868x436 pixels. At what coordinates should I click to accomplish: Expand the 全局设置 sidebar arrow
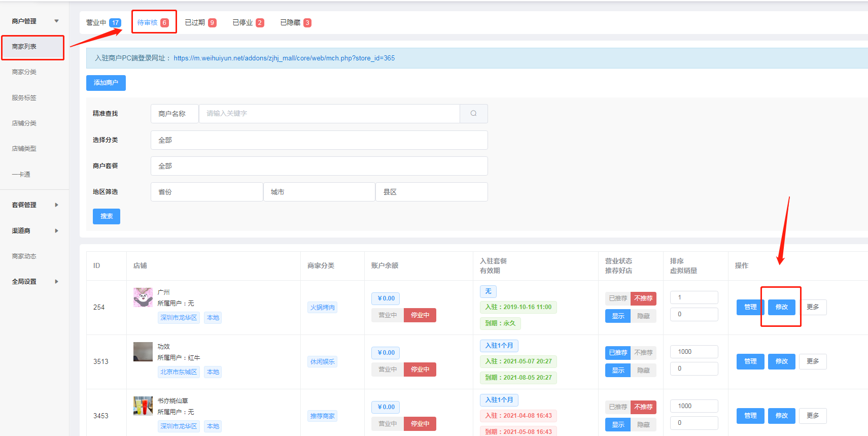point(56,282)
